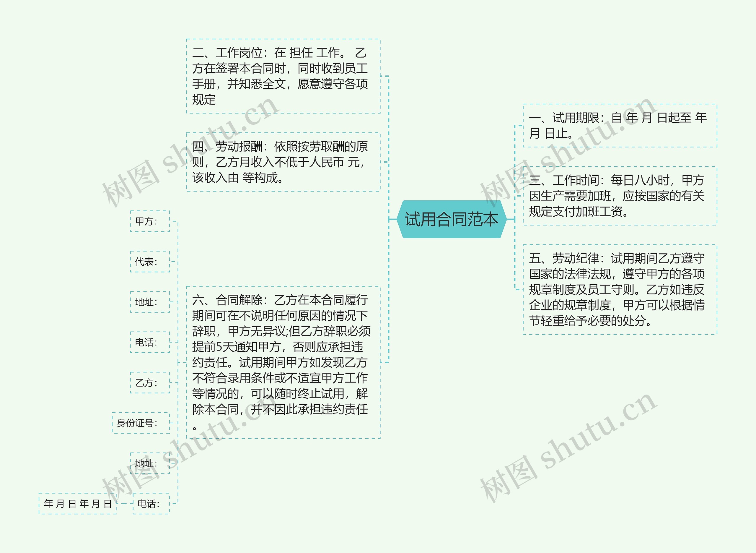Click the 甲方: node

pos(150,221)
